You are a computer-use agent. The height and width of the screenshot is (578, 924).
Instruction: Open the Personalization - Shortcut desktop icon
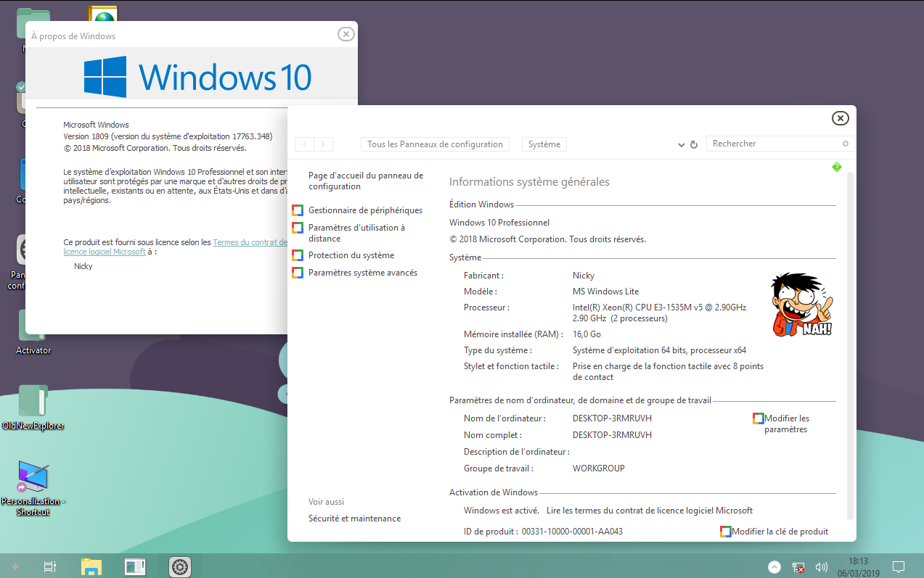[x=33, y=488]
